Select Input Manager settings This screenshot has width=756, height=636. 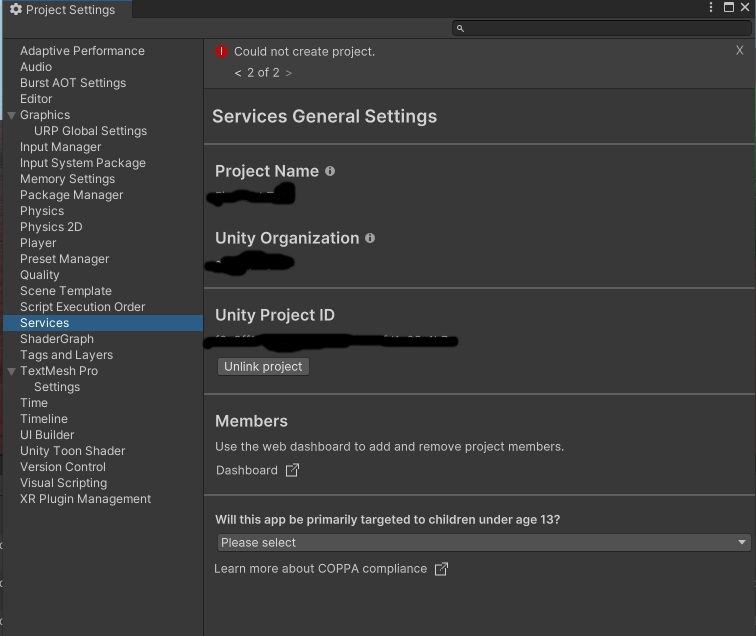tap(60, 147)
